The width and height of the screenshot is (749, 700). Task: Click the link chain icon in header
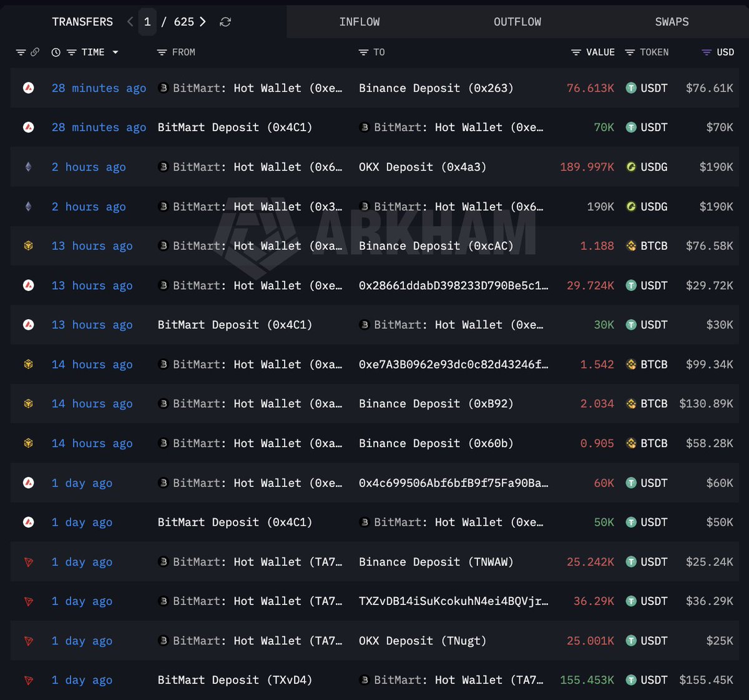(x=35, y=52)
